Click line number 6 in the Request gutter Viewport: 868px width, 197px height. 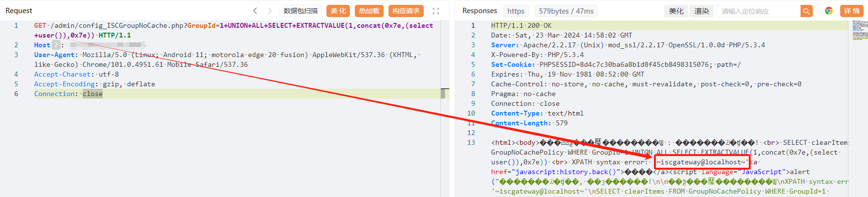(x=16, y=94)
